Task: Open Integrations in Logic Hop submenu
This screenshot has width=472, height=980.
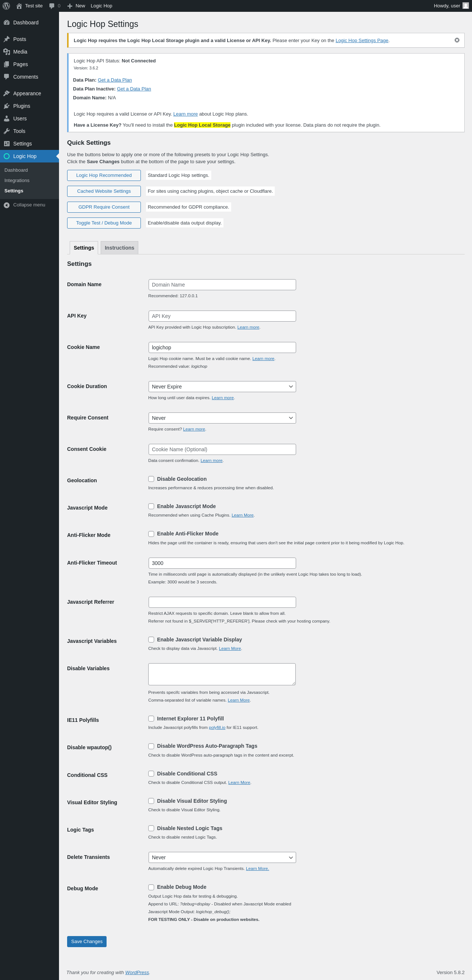Action: coord(17,180)
